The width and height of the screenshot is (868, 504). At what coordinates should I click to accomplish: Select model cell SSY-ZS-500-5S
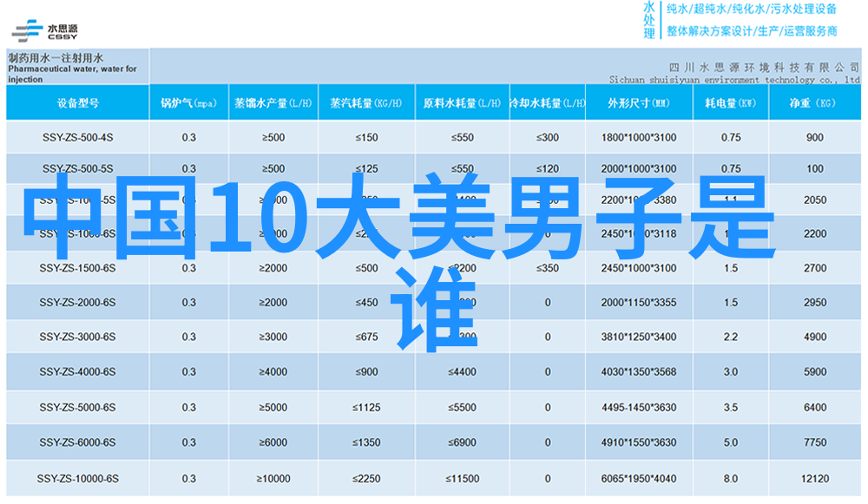77,169
